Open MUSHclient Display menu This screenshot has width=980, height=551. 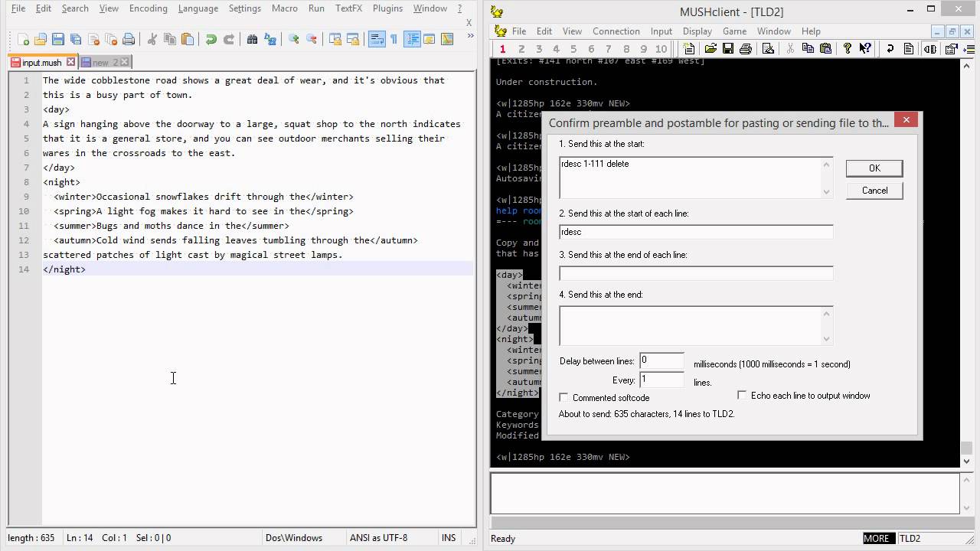point(697,31)
